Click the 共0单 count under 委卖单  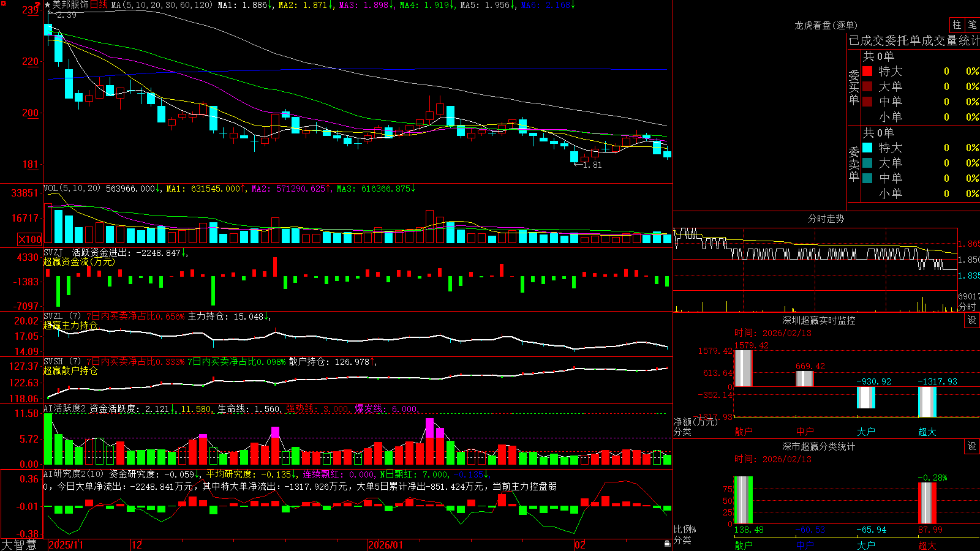pos(878,132)
